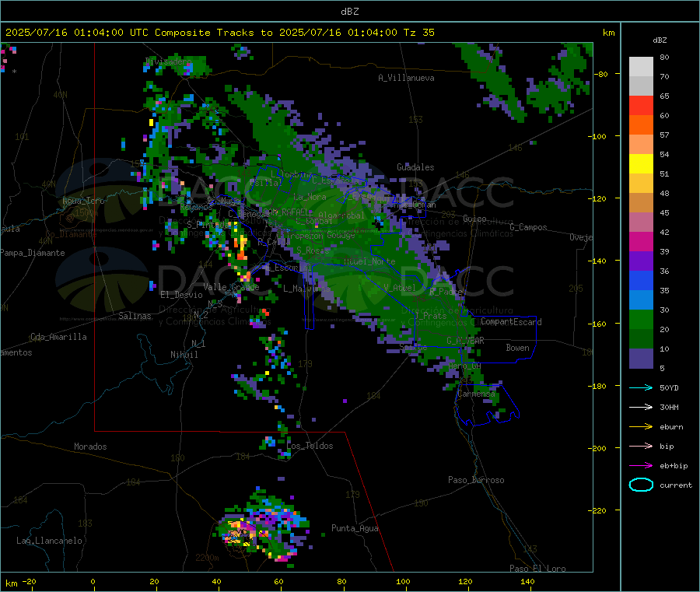Click the CompantEscard label

point(511,322)
